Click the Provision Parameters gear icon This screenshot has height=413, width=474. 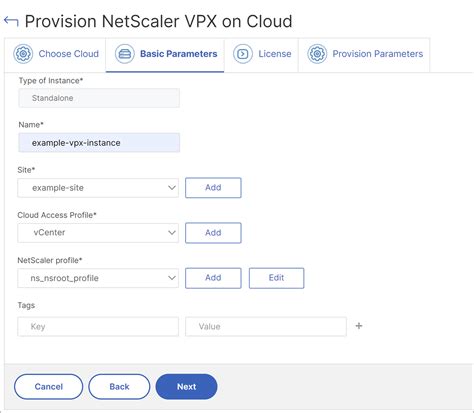pos(317,54)
